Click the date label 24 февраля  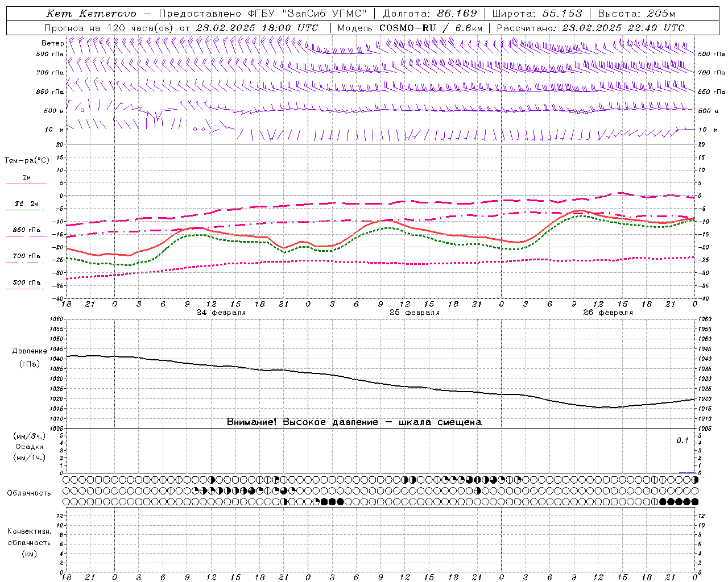point(221,313)
